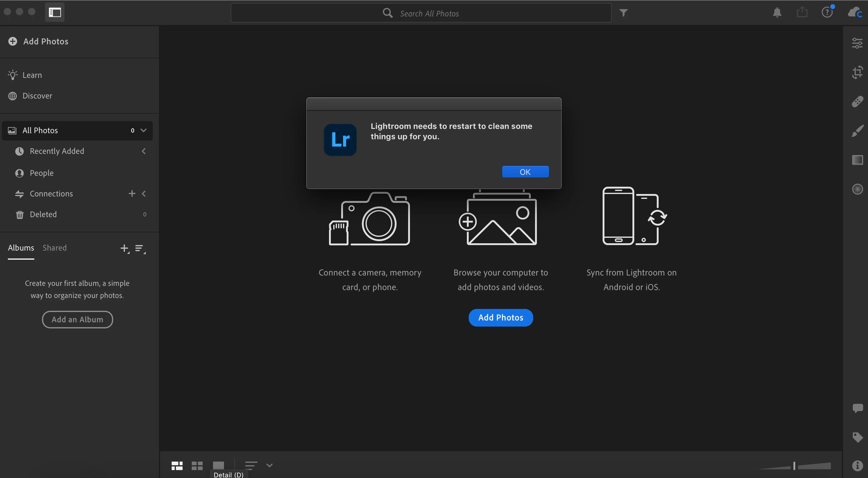Switch to Square Grid view
The width and height of the screenshot is (868, 478).
tap(197, 466)
